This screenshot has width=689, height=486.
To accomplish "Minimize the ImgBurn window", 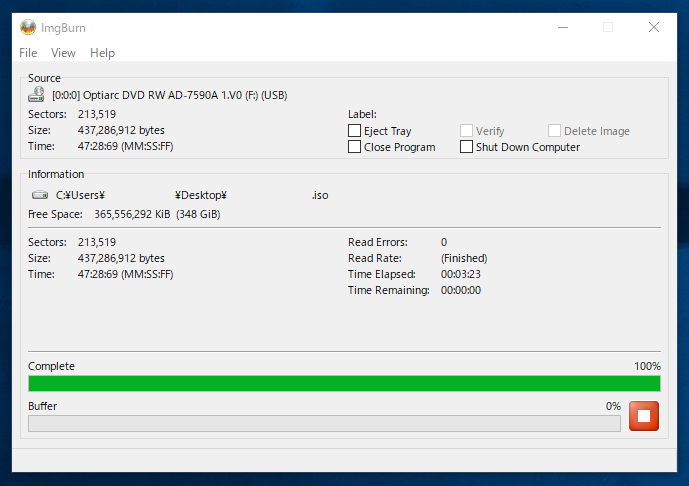I will pos(563,27).
